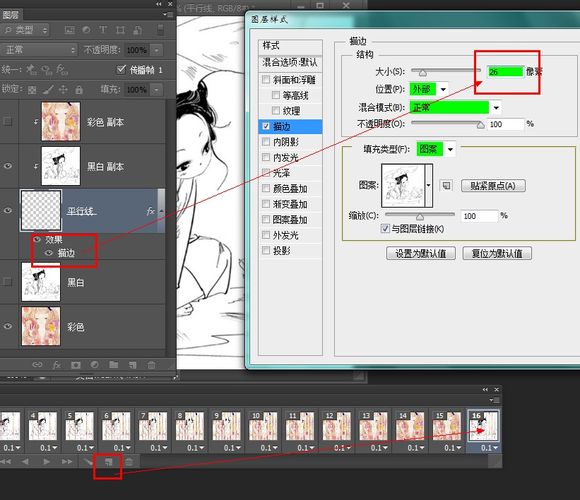The height and width of the screenshot is (500, 580).
Task: Add layer mask icon
Action: (76, 365)
